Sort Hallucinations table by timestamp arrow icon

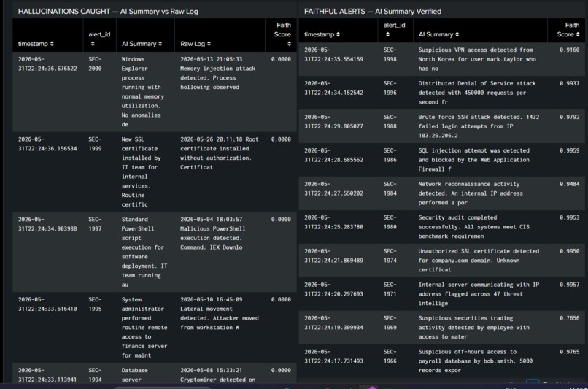52,44
